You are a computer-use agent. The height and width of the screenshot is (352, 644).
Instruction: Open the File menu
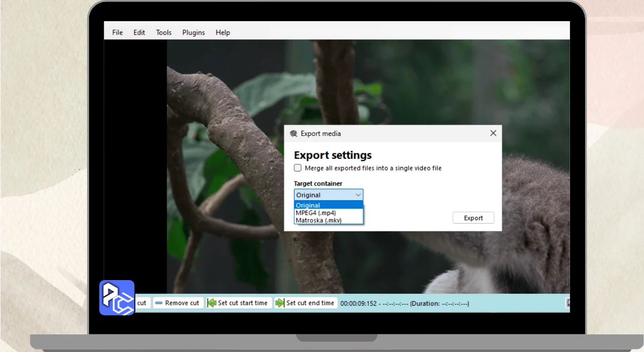click(x=117, y=33)
